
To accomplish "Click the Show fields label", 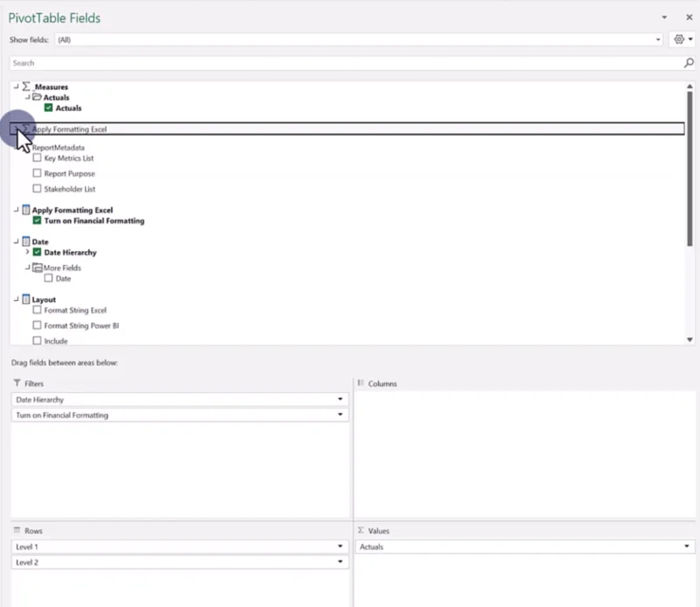I will point(29,39).
